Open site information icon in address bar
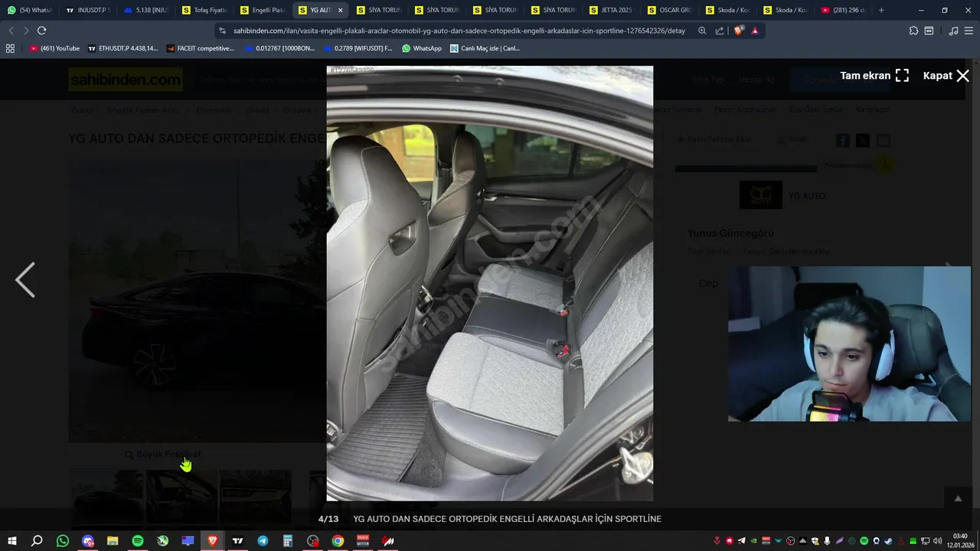The height and width of the screenshot is (551, 980). (222, 31)
